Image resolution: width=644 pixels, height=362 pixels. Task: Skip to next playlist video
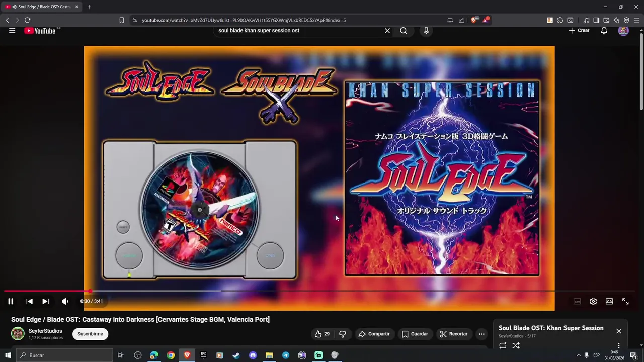point(45,301)
